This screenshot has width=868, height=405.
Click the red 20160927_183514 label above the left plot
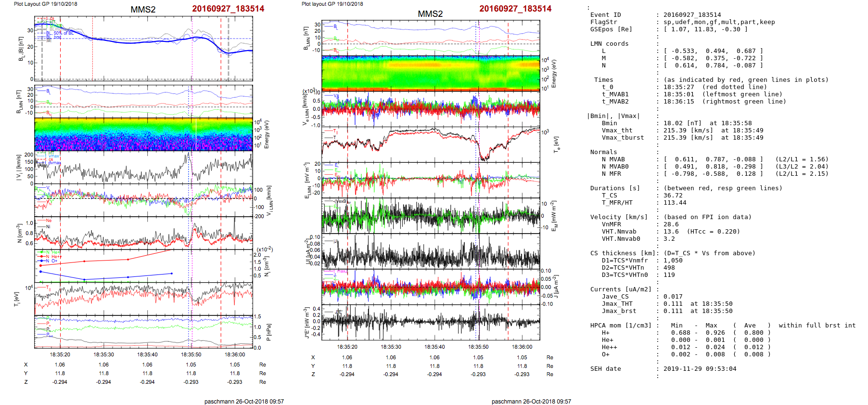(x=228, y=9)
